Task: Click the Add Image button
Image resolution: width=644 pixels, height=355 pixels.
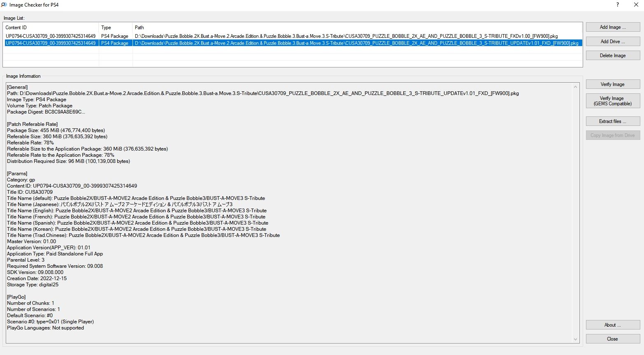Action: coord(613,27)
